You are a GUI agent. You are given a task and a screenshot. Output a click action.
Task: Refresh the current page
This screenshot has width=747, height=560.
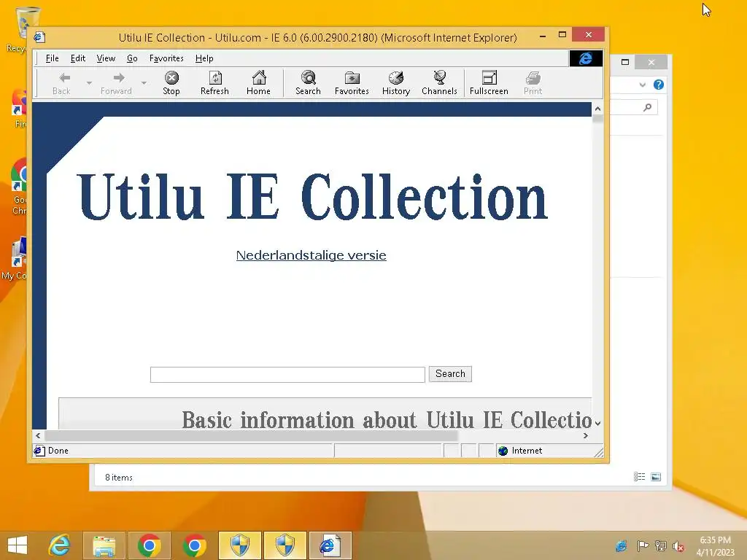pos(215,83)
